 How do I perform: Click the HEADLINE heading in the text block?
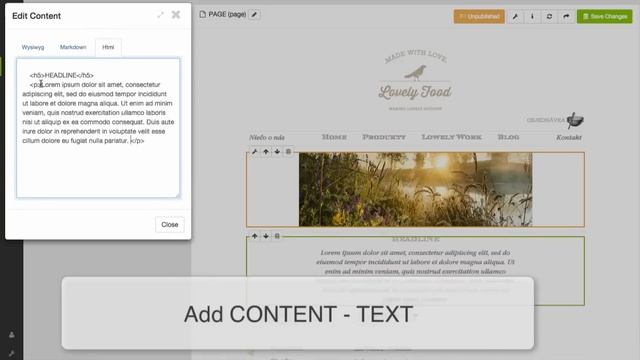point(416,239)
